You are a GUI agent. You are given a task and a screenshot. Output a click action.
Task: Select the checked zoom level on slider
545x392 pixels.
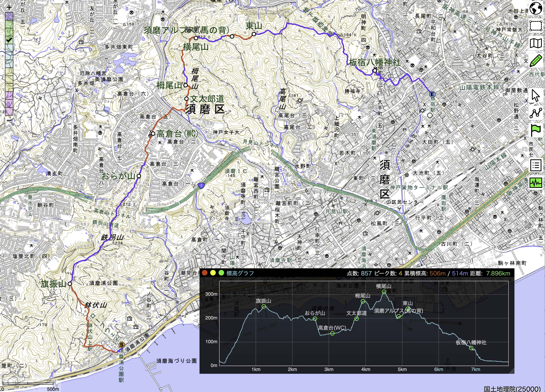pyautogui.click(x=9, y=40)
